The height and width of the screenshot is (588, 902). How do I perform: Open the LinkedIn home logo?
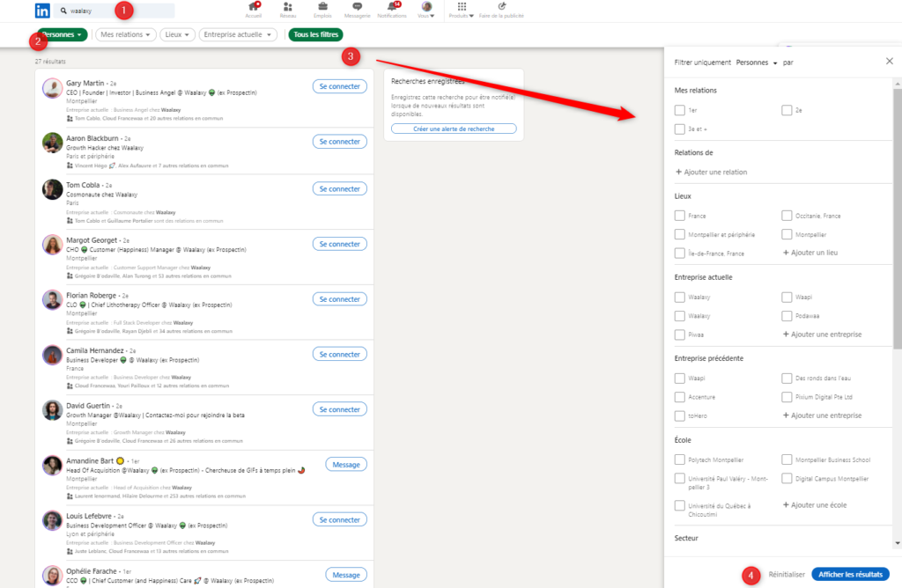pos(42,11)
